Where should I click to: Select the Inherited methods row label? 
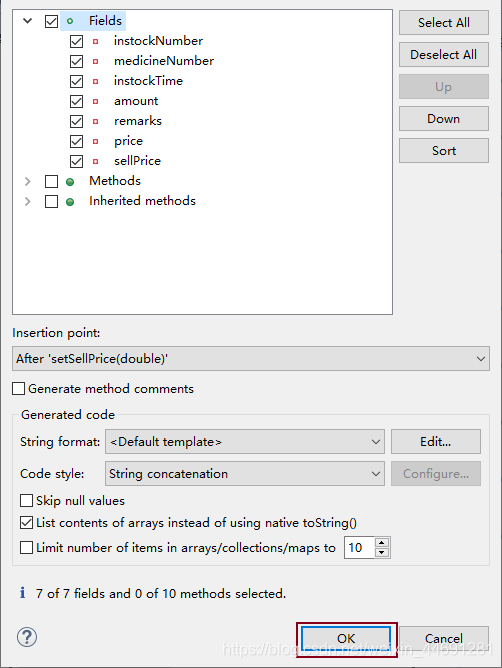click(142, 201)
